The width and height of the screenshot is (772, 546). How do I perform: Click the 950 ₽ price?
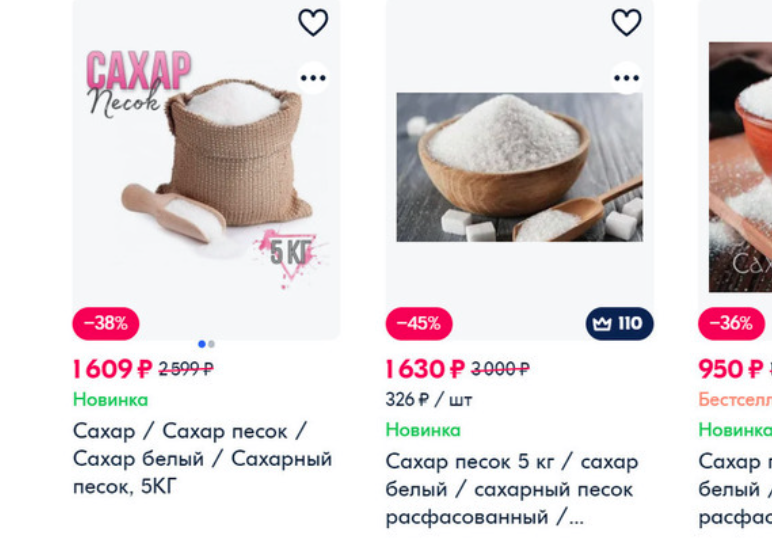731,369
